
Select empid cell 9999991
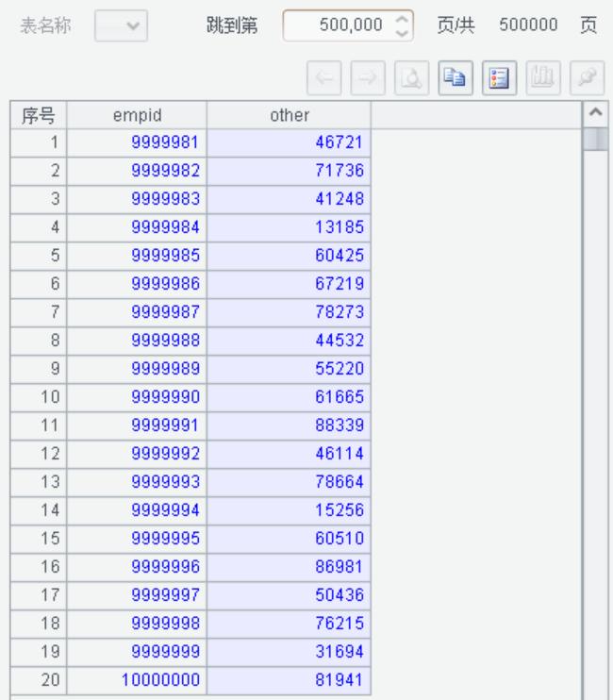point(137,425)
